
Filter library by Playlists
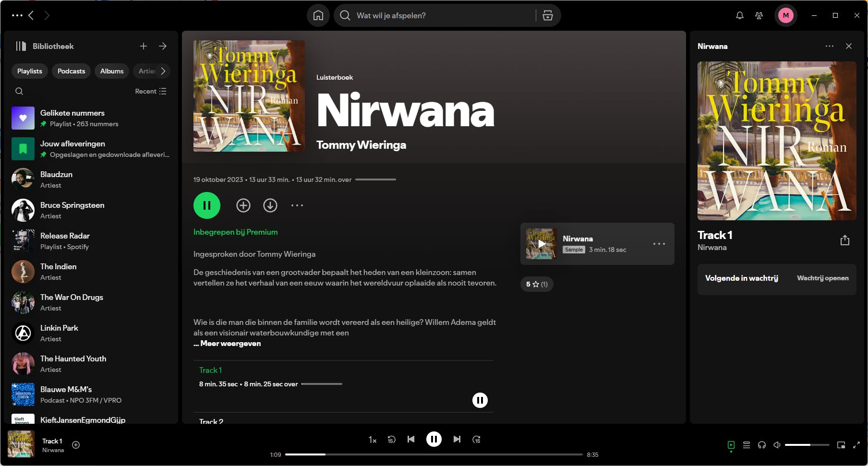[30, 71]
